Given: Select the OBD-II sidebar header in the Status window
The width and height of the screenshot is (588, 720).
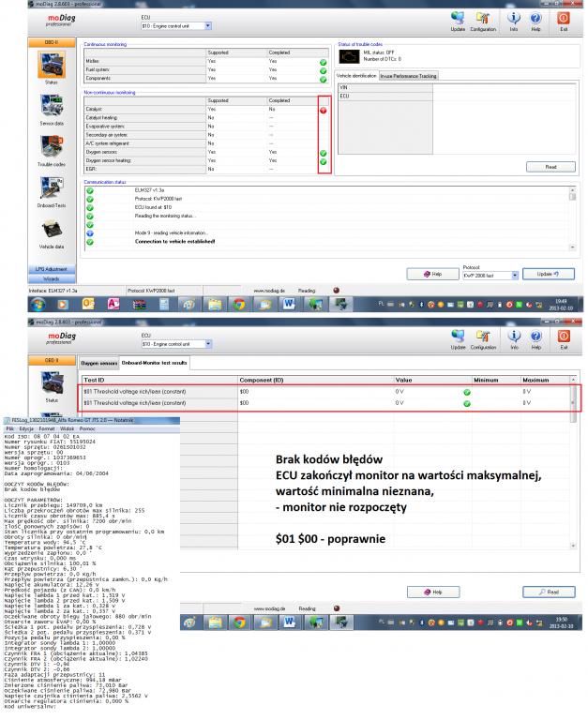Looking at the screenshot, I should point(52,42).
